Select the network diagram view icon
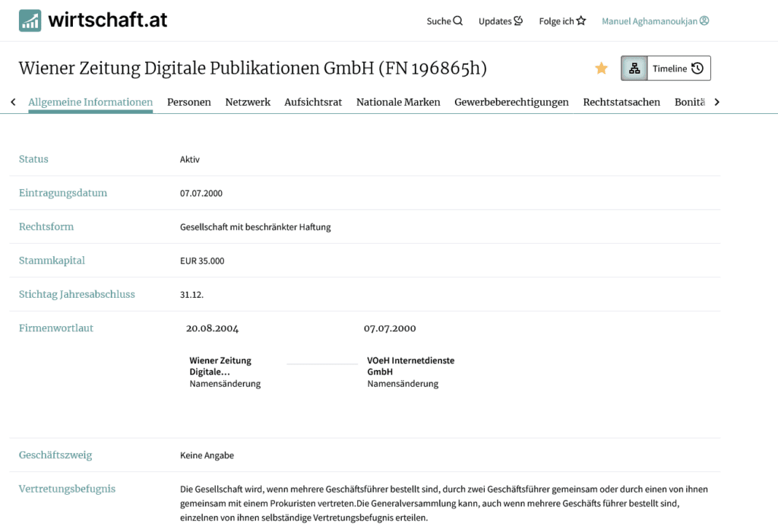 634,68
